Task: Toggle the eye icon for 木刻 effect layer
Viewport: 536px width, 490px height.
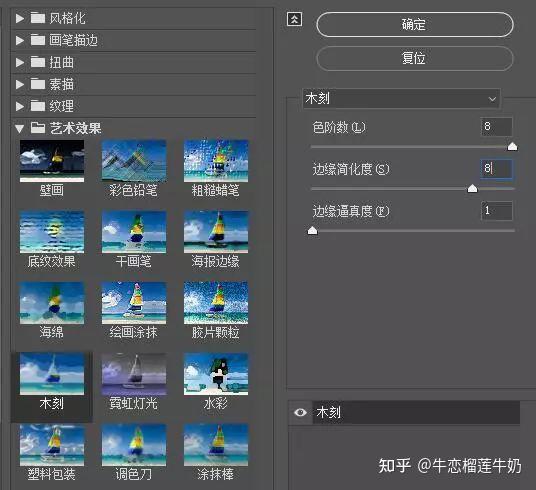Action: [x=300, y=412]
